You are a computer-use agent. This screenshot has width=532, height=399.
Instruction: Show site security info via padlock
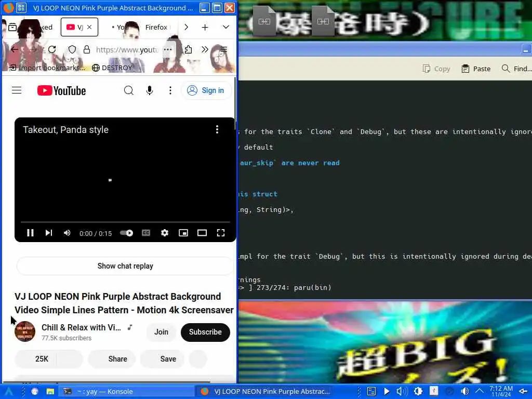[87, 49]
